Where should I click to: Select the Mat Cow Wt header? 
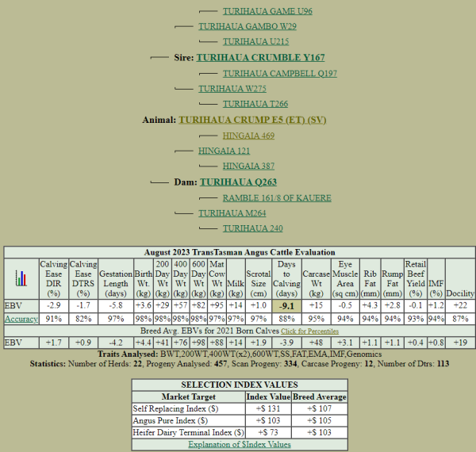click(x=217, y=279)
